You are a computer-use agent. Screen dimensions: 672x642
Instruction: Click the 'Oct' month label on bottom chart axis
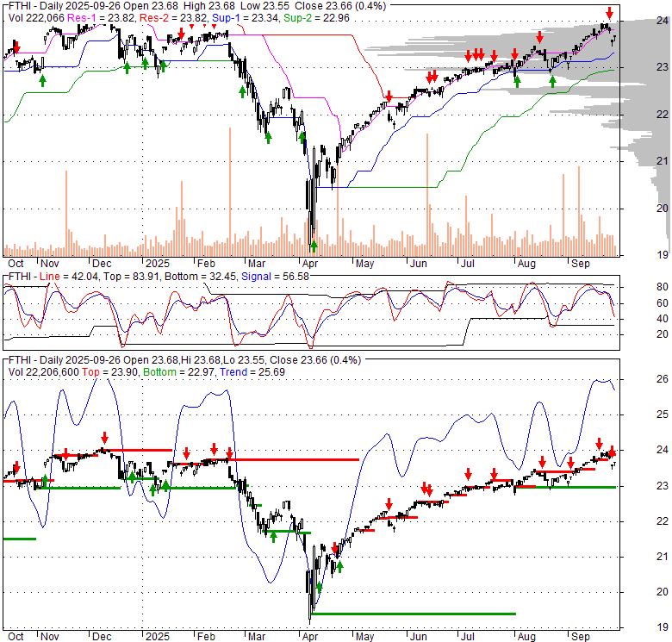[x=16, y=637]
